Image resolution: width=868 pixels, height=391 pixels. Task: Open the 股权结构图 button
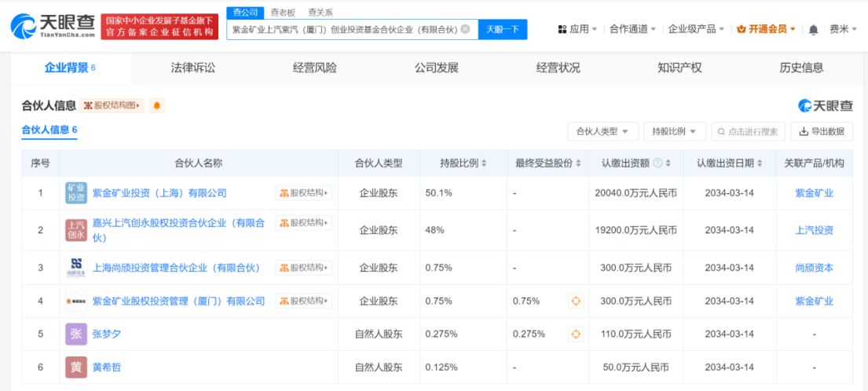112,106
